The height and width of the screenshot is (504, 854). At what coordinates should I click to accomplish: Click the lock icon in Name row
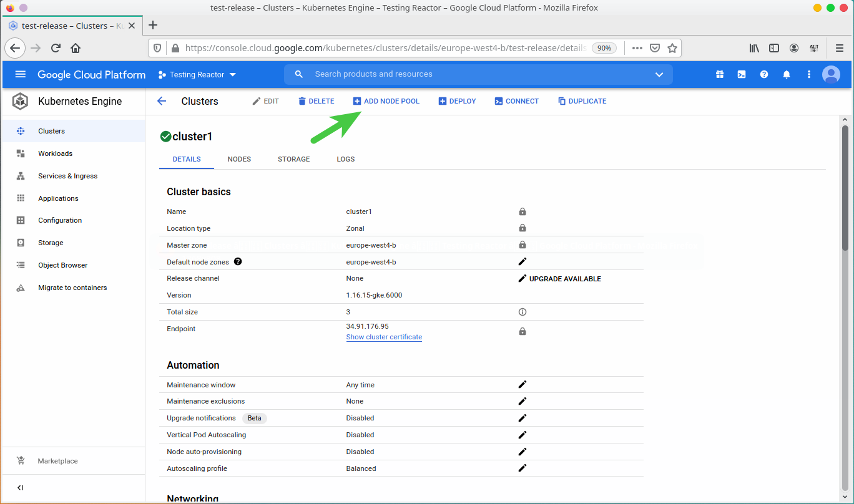(x=523, y=211)
